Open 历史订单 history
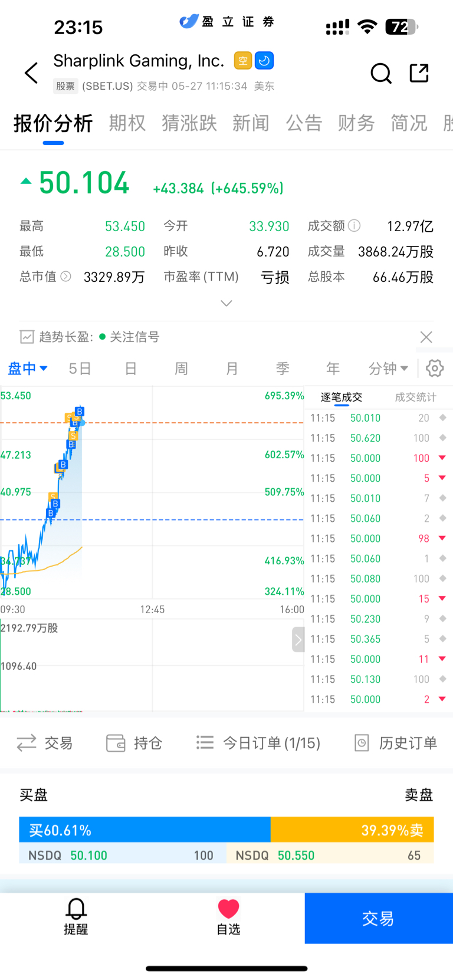 396,743
